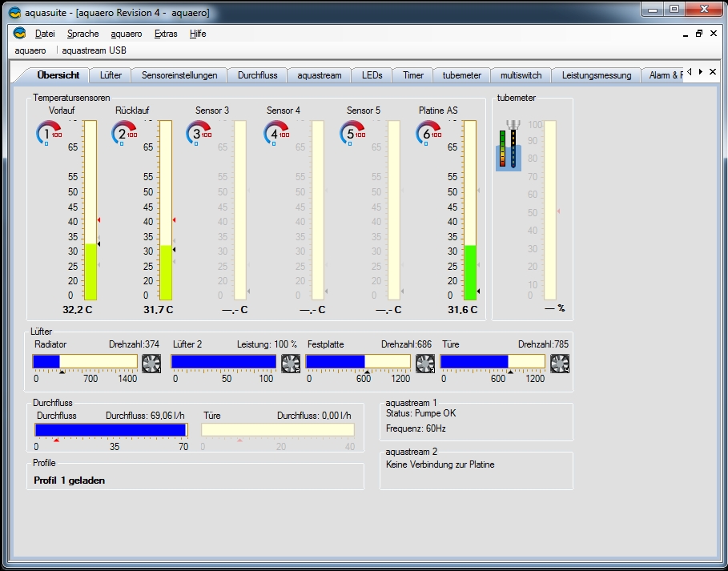Click the Platine AS temperature bar
Image resolution: width=728 pixels, height=571 pixels.
[x=470, y=211]
